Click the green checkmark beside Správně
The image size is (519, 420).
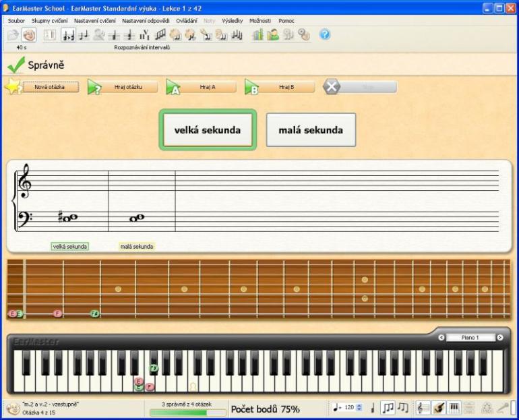[x=16, y=65]
